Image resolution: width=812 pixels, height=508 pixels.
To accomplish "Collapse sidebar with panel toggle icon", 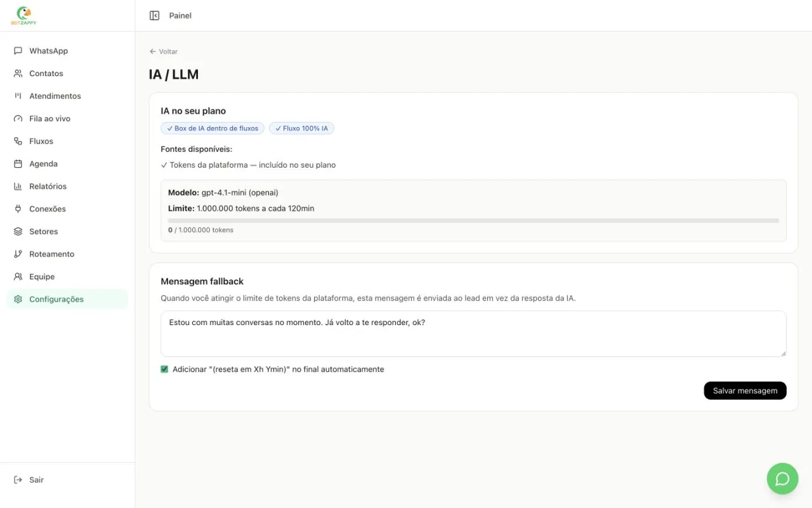I will [x=154, y=15].
